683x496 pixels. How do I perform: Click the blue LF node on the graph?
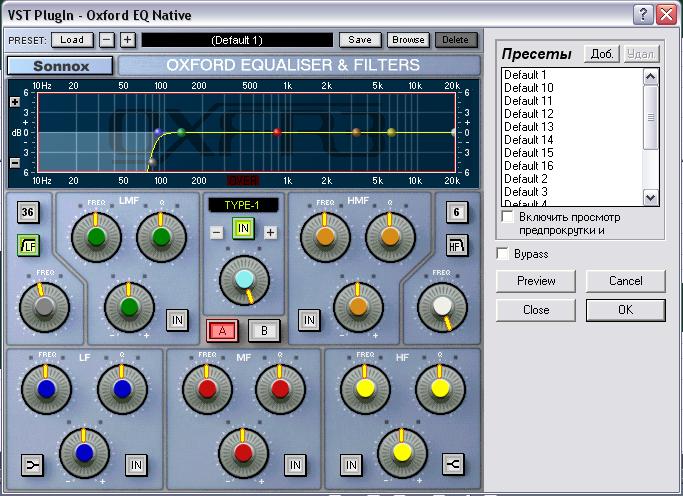(158, 132)
